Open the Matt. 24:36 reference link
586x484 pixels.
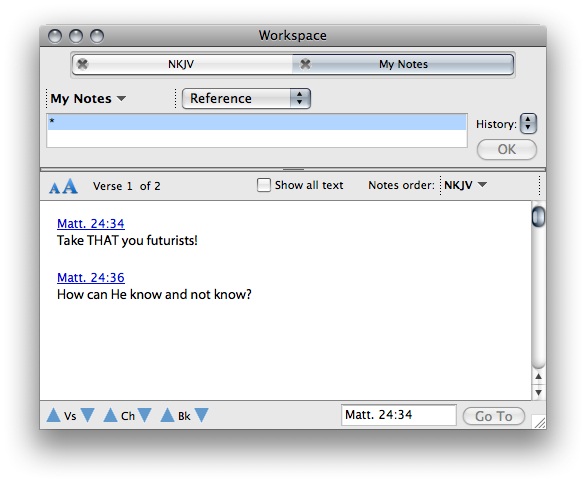[90, 278]
